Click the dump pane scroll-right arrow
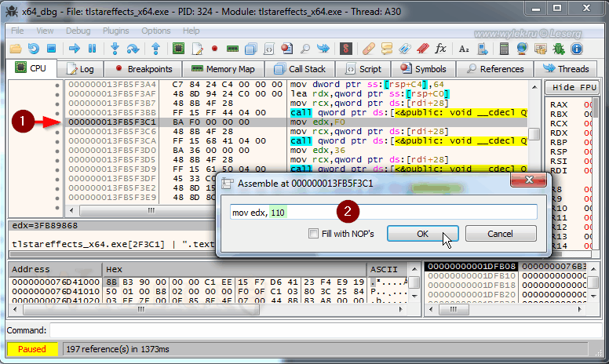 point(400,310)
